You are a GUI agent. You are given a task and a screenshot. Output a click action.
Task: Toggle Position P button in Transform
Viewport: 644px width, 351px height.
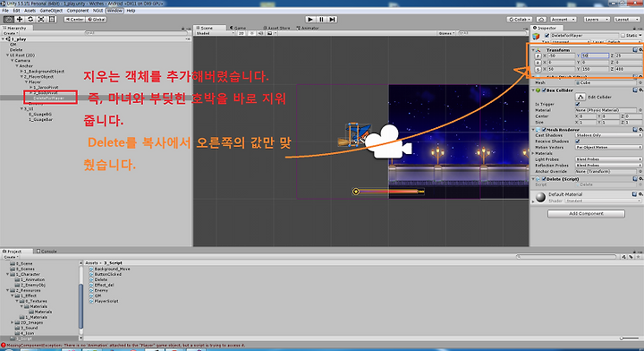(x=538, y=56)
